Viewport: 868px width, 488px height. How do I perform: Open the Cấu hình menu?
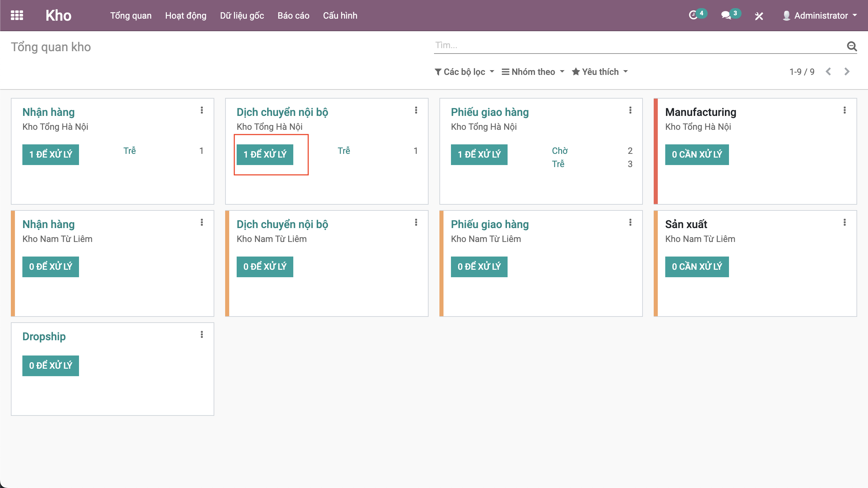(340, 16)
